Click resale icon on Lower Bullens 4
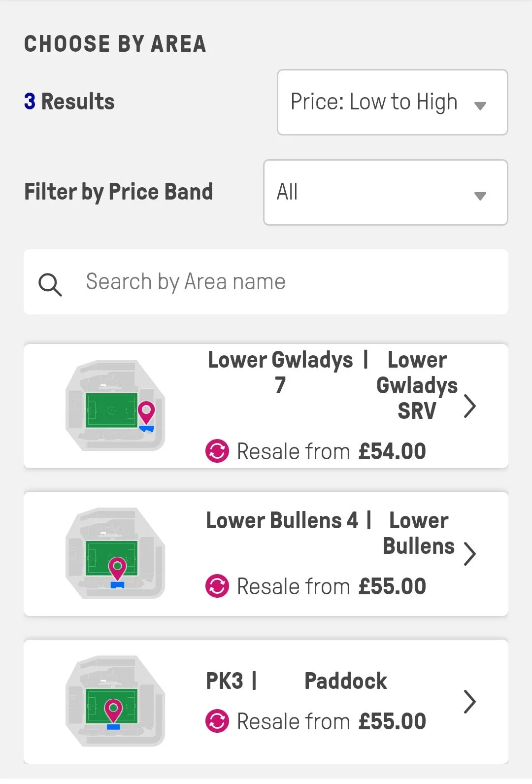The image size is (532, 784). tap(217, 586)
